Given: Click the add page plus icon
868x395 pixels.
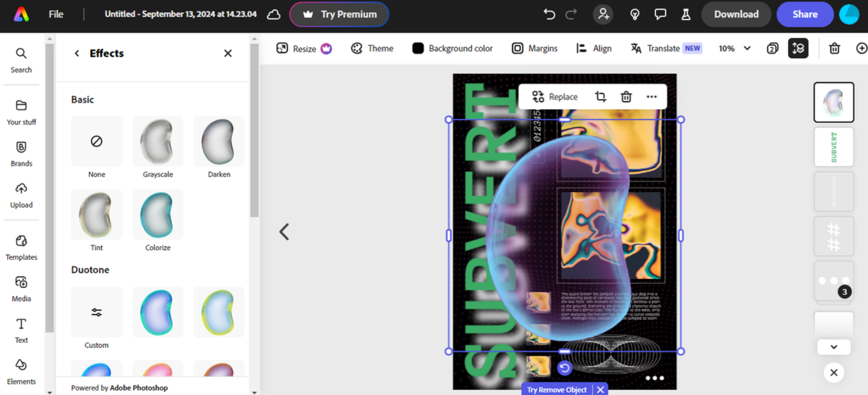Looking at the screenshot, I should (861, 48).
